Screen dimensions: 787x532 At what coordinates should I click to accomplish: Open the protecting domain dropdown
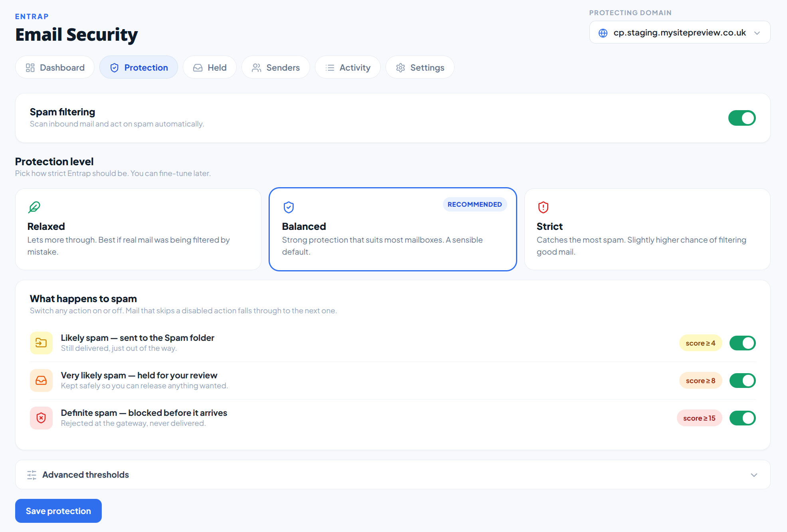click(680, 32)
